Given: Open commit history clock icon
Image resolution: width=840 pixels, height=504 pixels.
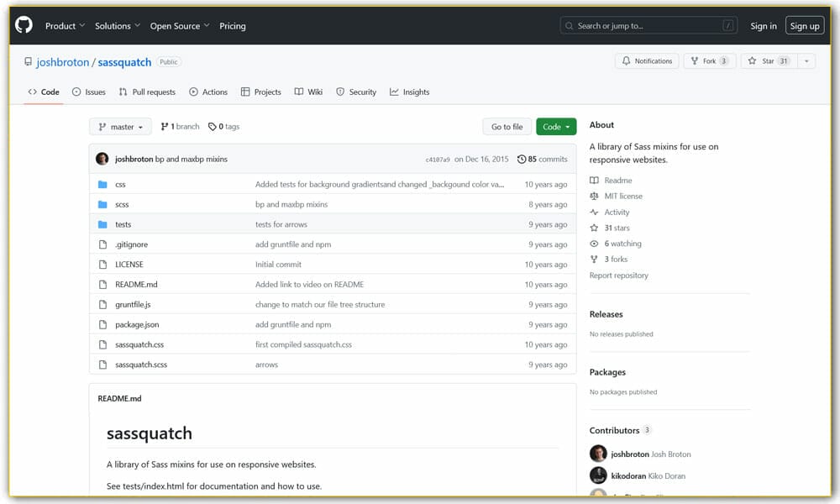Looking at the screenshot, I should coord(522,159).
